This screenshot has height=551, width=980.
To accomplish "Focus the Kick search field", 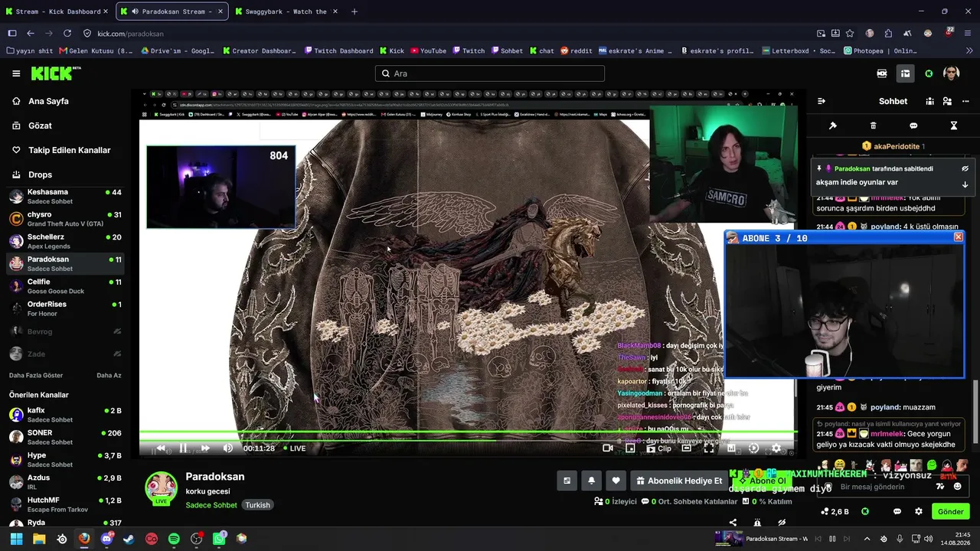I will click(x=490, y=73).
